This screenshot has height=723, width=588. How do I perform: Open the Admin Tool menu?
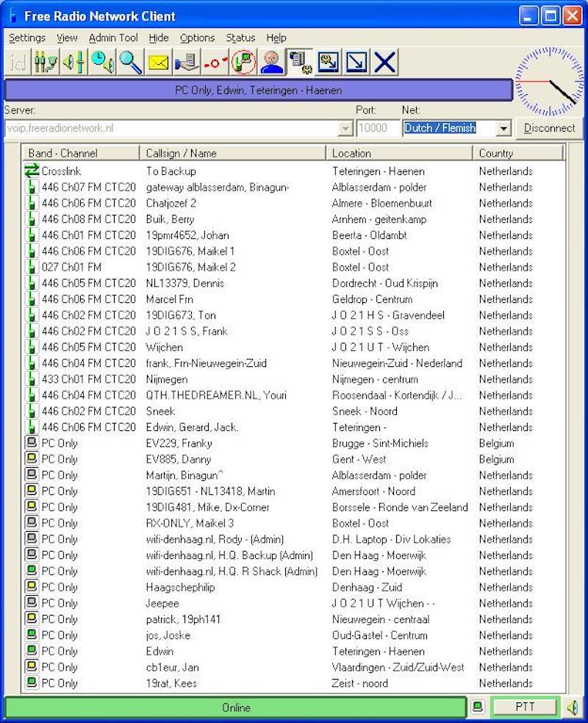(x=113, y=38)
